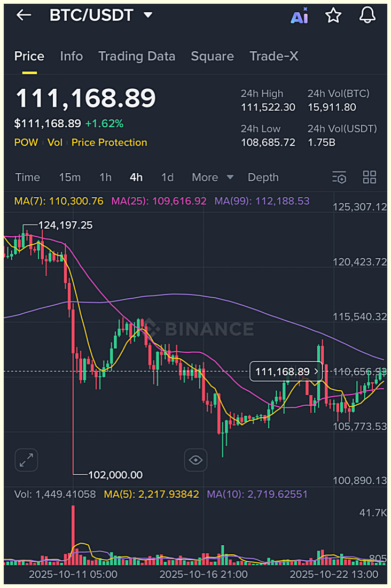The width and height of the screenshot is (391, 588).
Task: Open price alert bell icon
Action: (x=367, y=16)
